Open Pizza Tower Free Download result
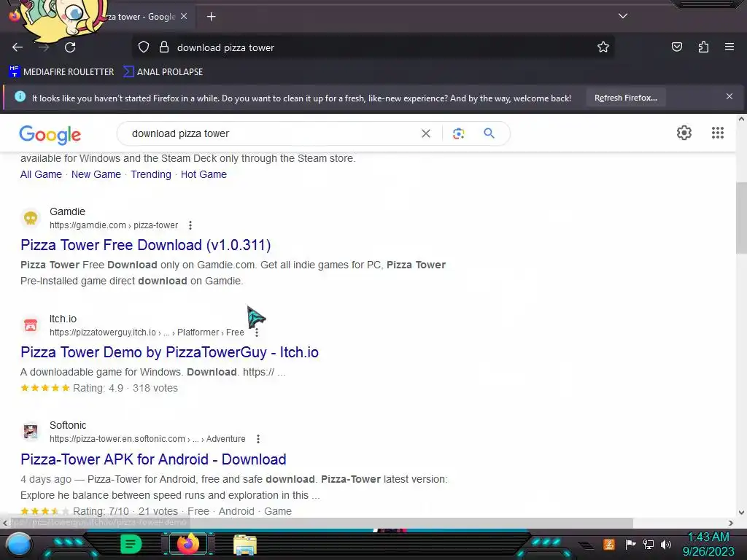The width and height of the screenshot is (747, 560). pos(145,245)
